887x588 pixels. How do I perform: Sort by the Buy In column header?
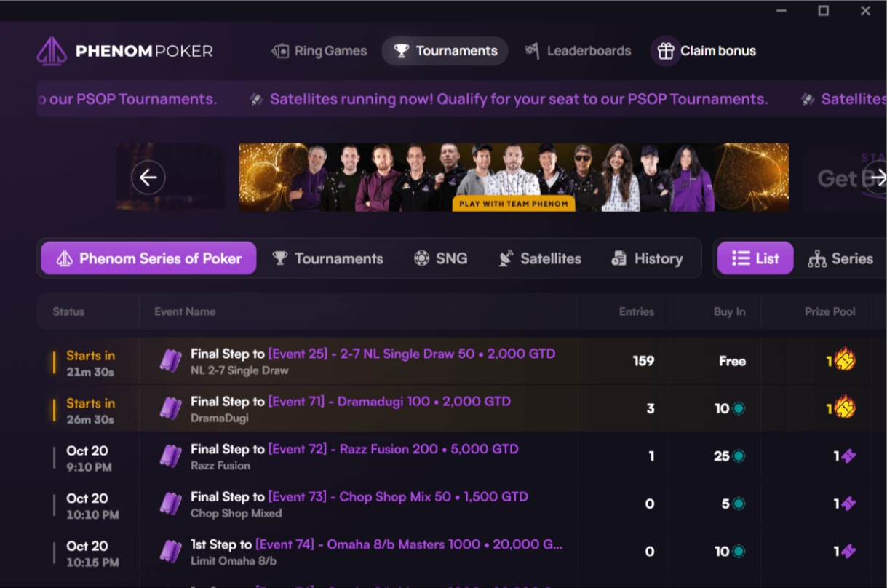729,311
